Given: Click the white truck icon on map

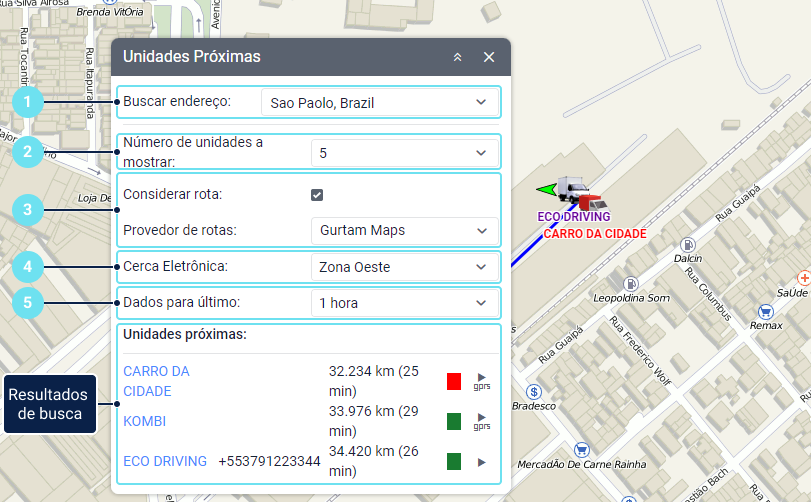Looking at the screenshot, I should tap(572, 188).
